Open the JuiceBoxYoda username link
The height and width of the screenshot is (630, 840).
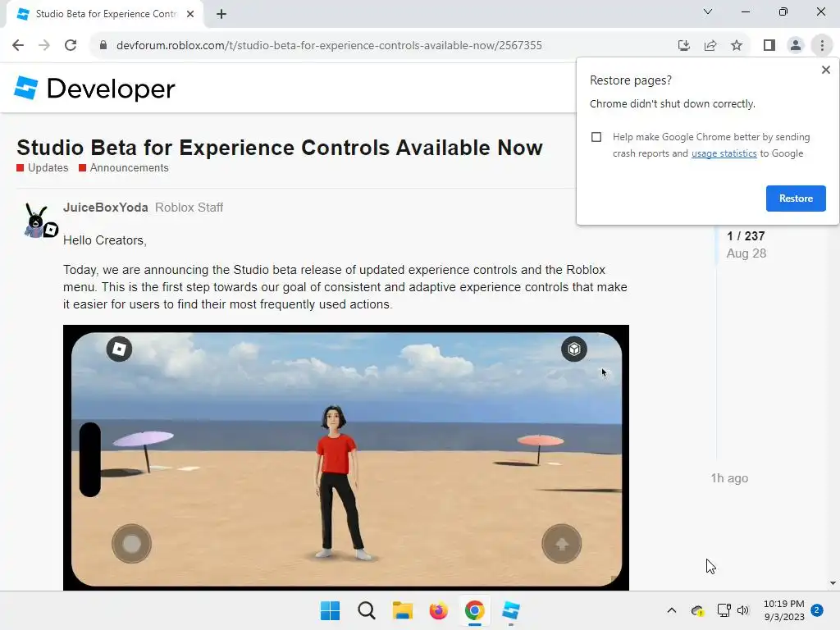coord(106,208)
